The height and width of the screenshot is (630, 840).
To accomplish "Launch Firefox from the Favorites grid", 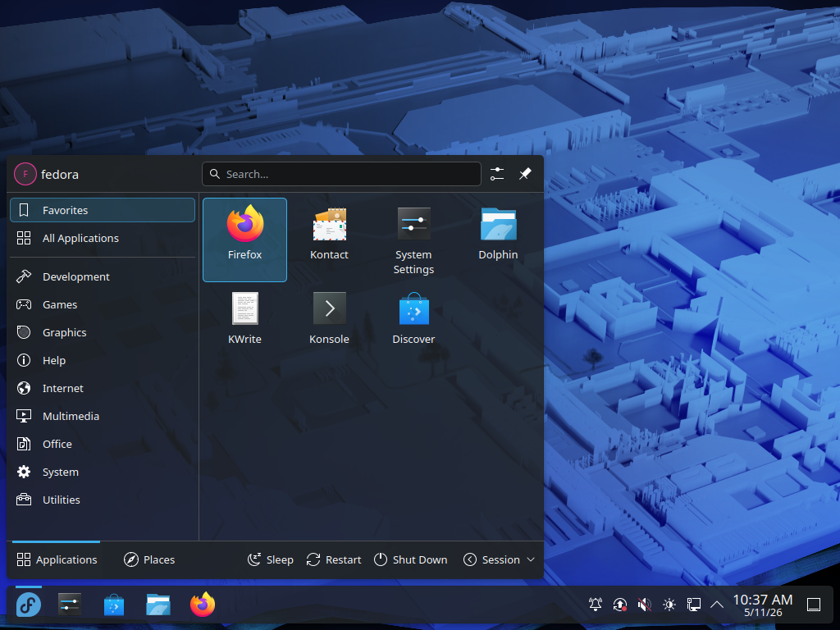I will click(244, 240).
